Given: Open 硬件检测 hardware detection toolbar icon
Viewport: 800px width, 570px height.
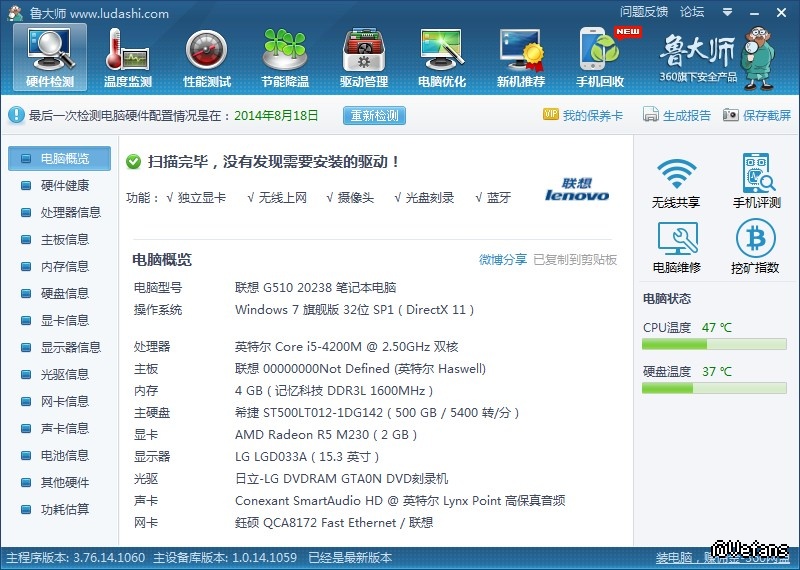Looking at the screenshot, I should point(50,57).
